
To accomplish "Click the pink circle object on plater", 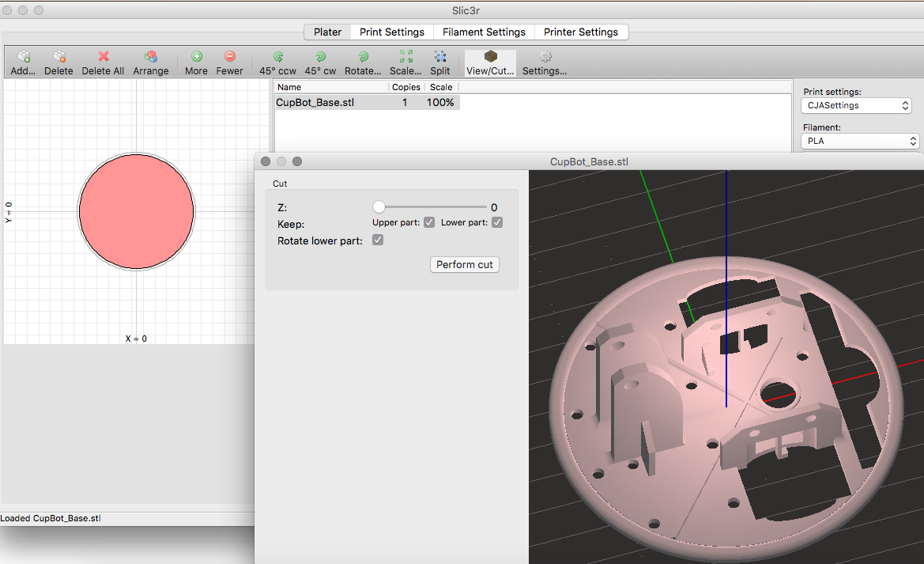I will pos(137,212).
